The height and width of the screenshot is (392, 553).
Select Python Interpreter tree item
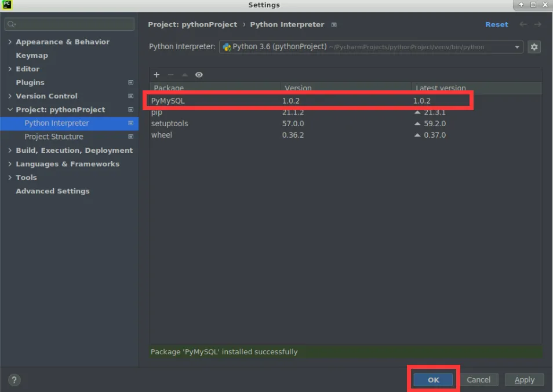tap(69, 123)
